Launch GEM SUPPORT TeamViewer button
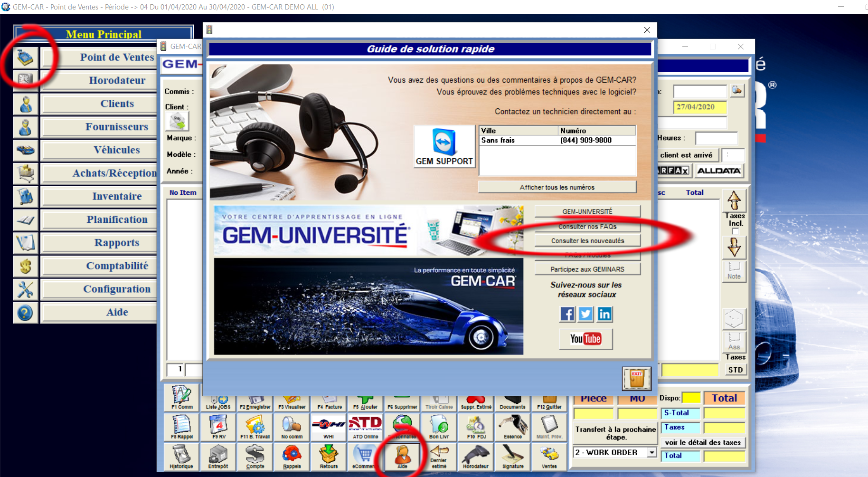 point(444,147)
